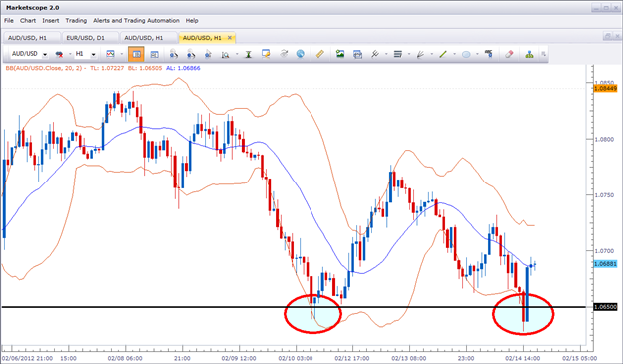Select the eraser tool in toolbar
The image size is (623, 364).
[x=509, y=54]
